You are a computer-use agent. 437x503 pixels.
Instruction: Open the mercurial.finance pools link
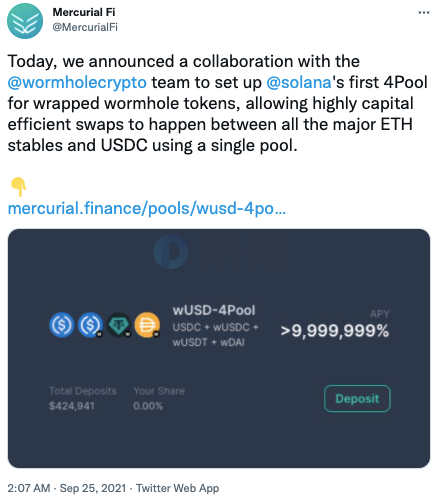coord(147,209)
